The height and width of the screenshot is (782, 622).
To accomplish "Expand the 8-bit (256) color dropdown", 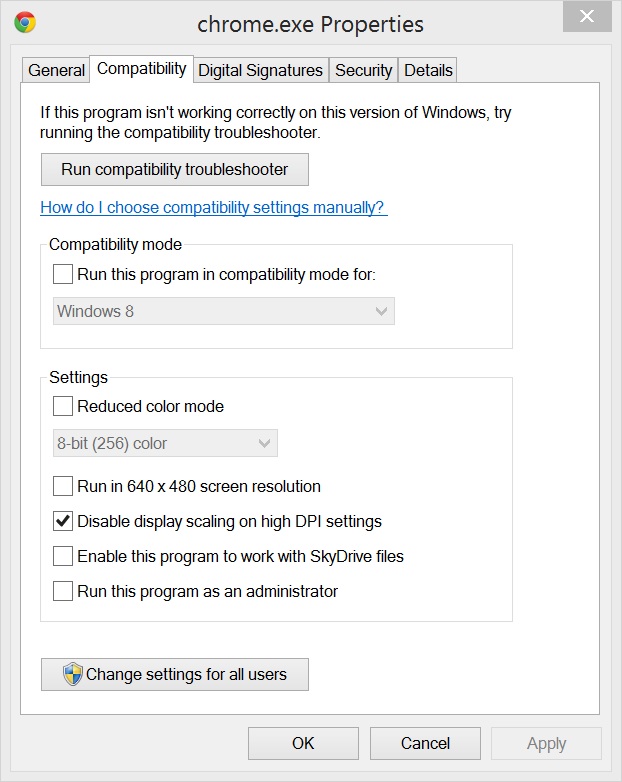I will click(165, 443).
